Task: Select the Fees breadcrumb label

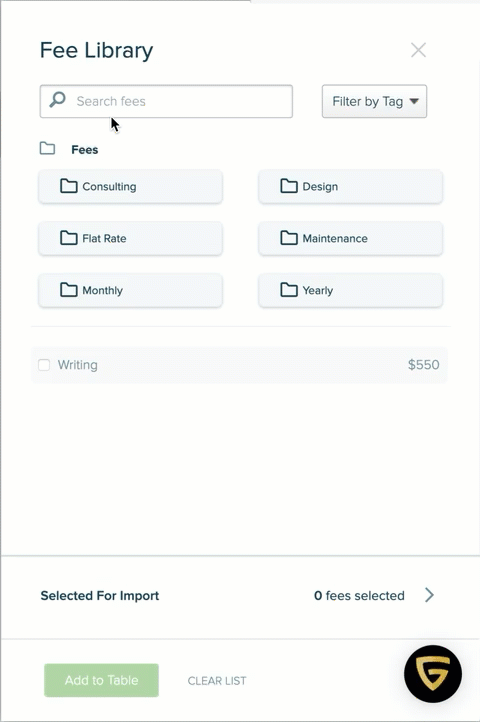Action: click(x=85, y=150)
